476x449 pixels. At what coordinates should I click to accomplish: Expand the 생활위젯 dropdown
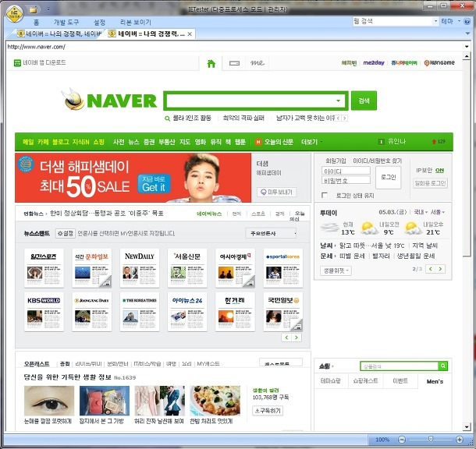click(336, 270)
